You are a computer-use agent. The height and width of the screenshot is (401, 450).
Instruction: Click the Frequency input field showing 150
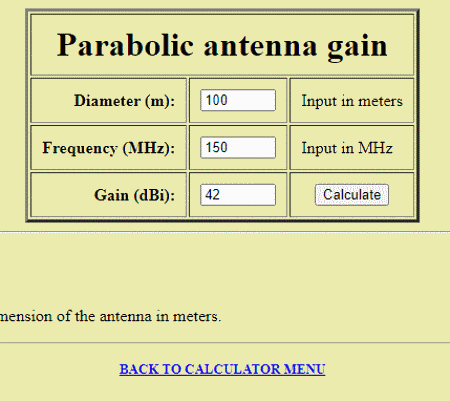pos(238,147)
